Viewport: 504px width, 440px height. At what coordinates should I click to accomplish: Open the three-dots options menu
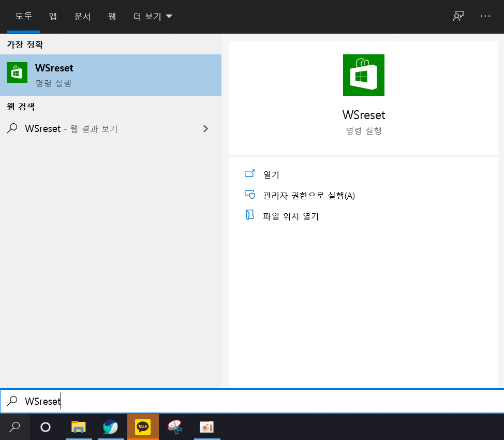pyautogui.click(x=485, y=16)
